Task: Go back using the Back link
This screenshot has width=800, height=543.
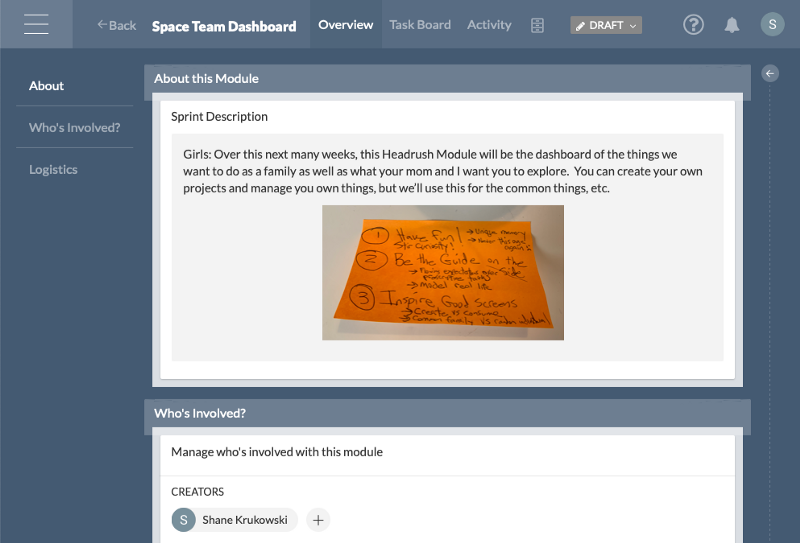Action: pos(116,25)
